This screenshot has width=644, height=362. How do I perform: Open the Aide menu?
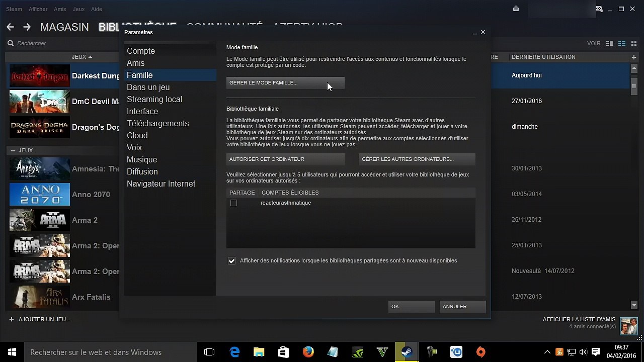click(x=96, y=9)
